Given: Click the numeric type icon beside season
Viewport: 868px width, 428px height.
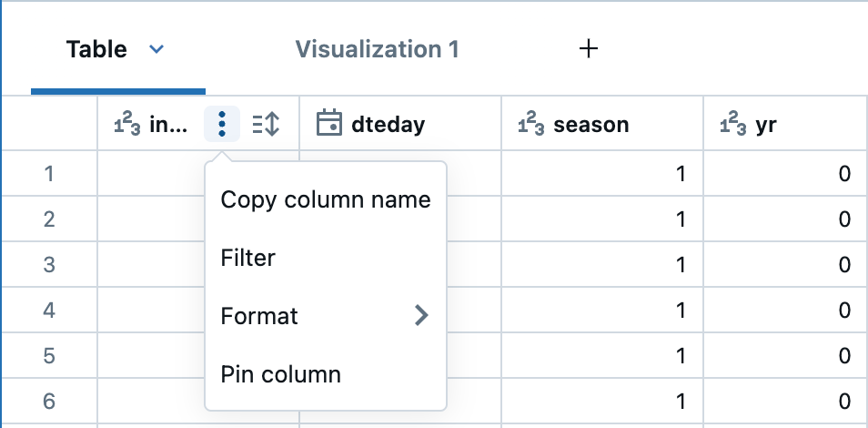Looking at the screenshot, I should 531,124.
